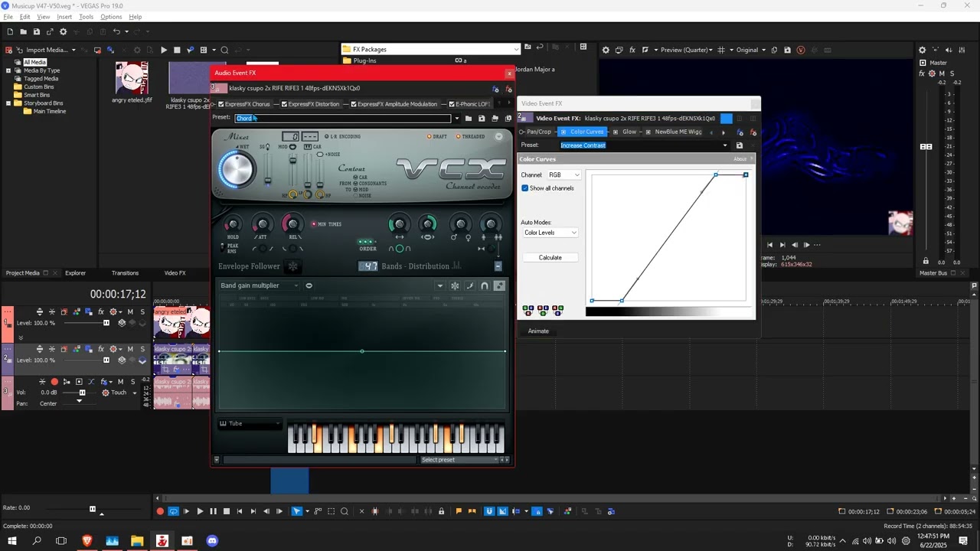The image size is (980, 551).
Task: Remove selected plug-in from Video Event FX
Action: tap(753, 132)
